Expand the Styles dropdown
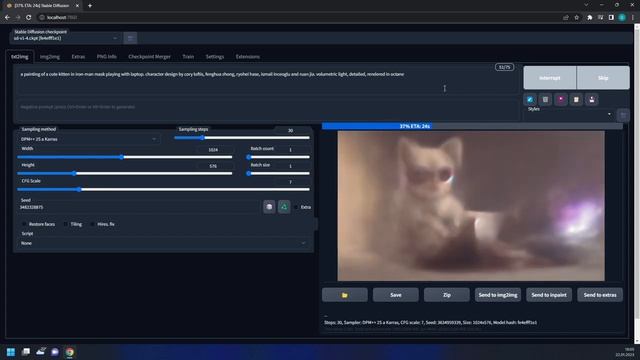 pyautogui.click(x=569, y=115)
